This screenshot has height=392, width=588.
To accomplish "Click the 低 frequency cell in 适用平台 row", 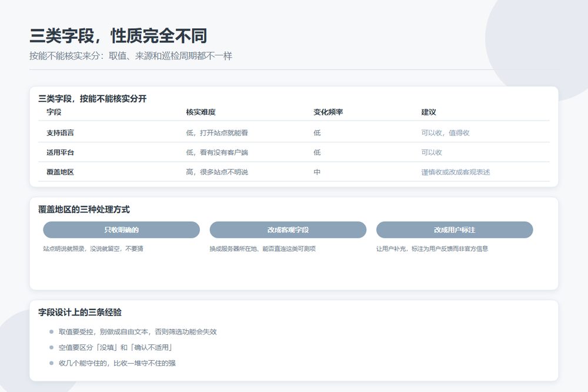I will coord(317,152).
